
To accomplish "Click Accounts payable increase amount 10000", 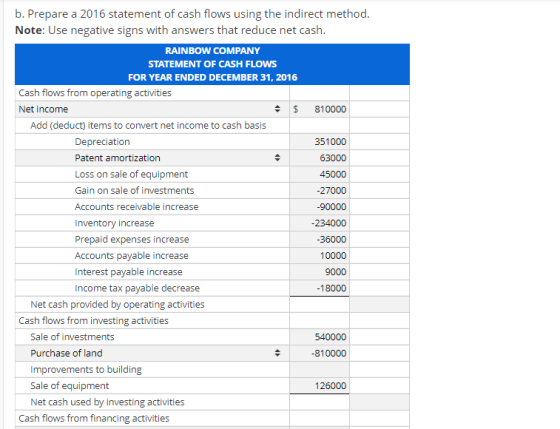I will pyautogui.click(x=319, y=256).
